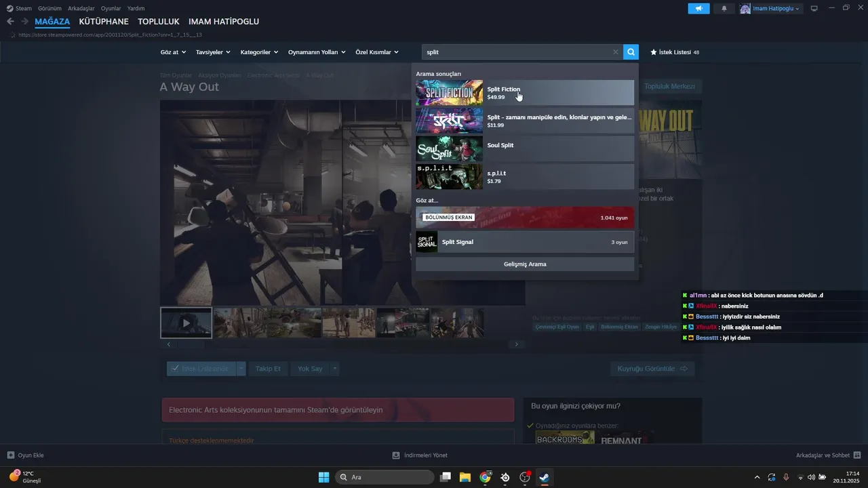868x488 pixels.
Task: Select the MAĞAZA tab
Action: point(52,22)
